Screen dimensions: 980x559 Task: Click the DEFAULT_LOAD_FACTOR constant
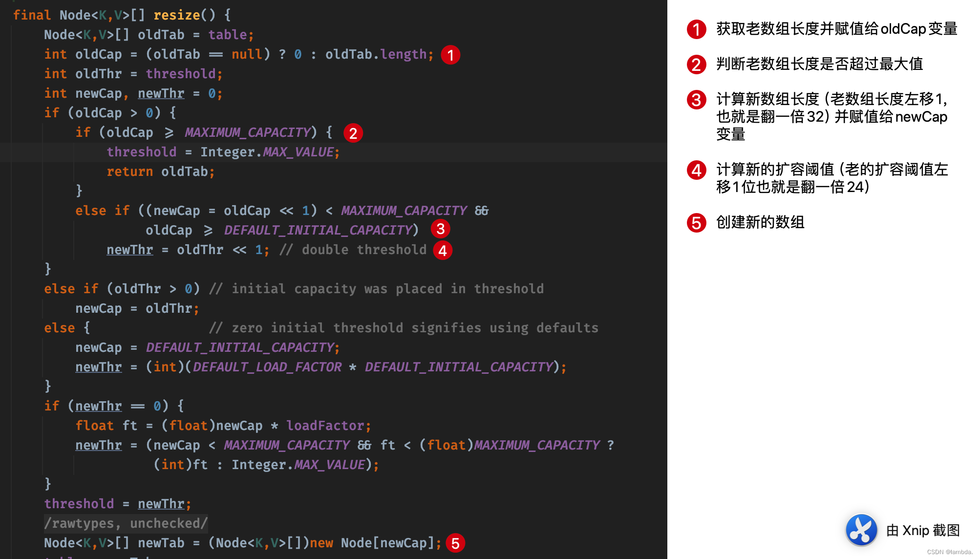pyautogui.click(x=267, y=367)
